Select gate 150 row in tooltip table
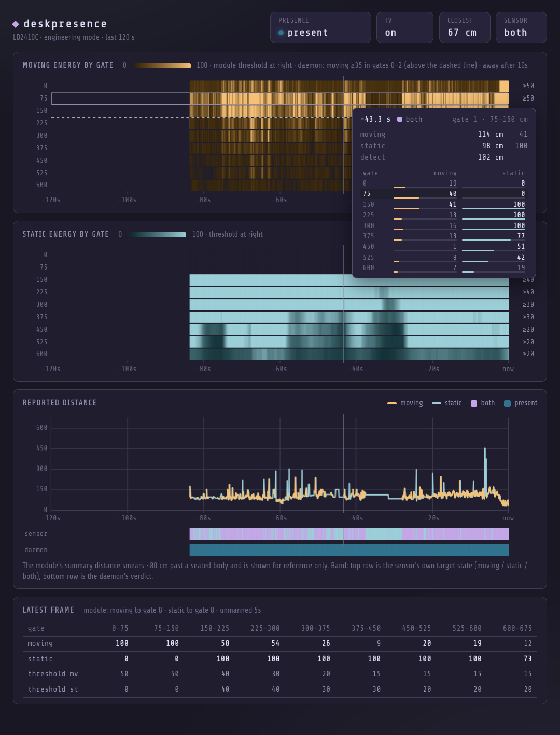The image size is (560, 735). click(444, 205)
